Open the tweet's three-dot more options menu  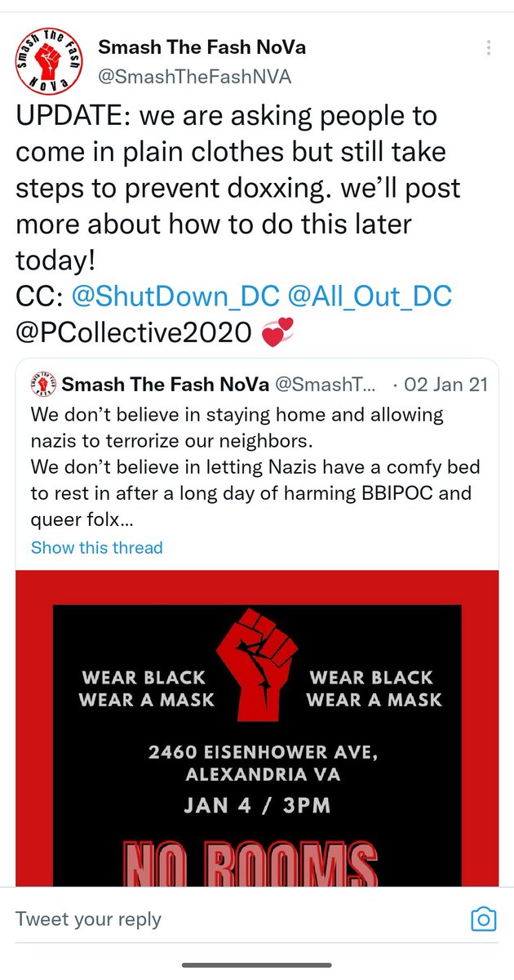[489, 47]
